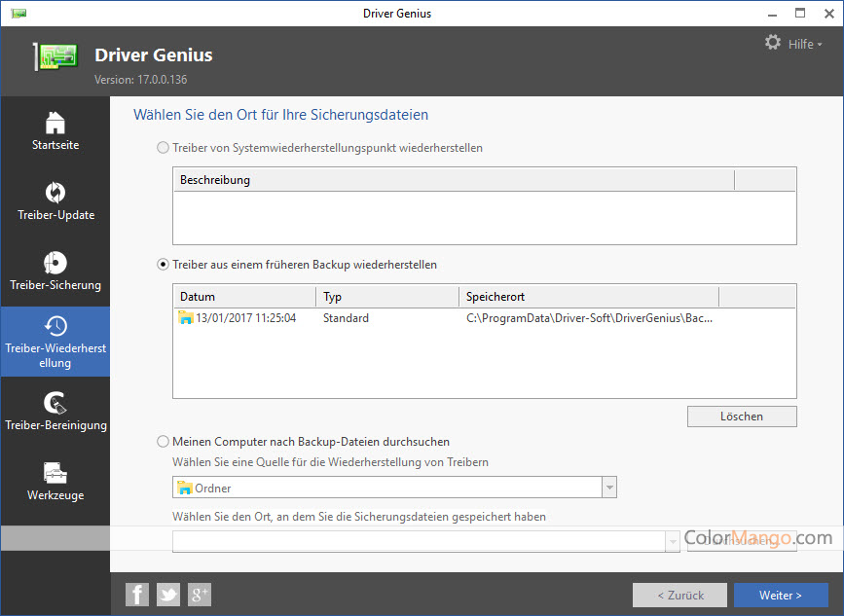Select restore from earlier backup radio button

pos(163,265)
